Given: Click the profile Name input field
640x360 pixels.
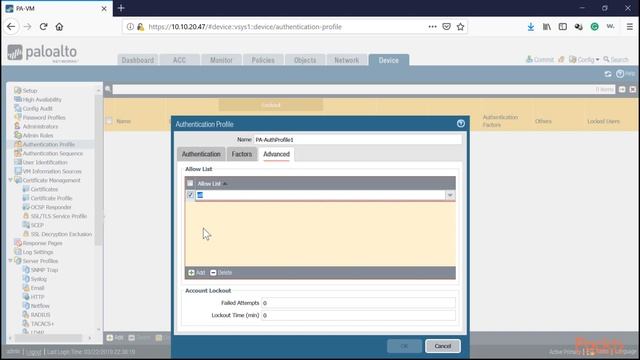Looking at the screenshot, I should pyautogui.click(x=358, y=140).
